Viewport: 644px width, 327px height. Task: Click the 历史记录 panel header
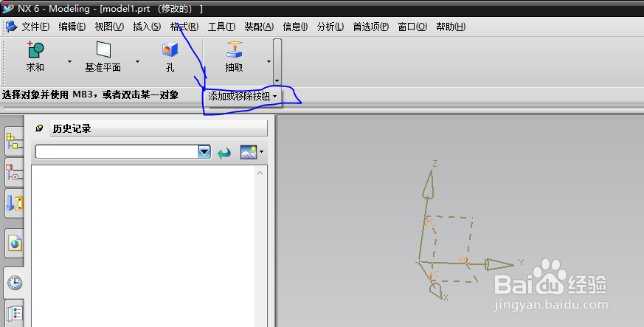158,128
